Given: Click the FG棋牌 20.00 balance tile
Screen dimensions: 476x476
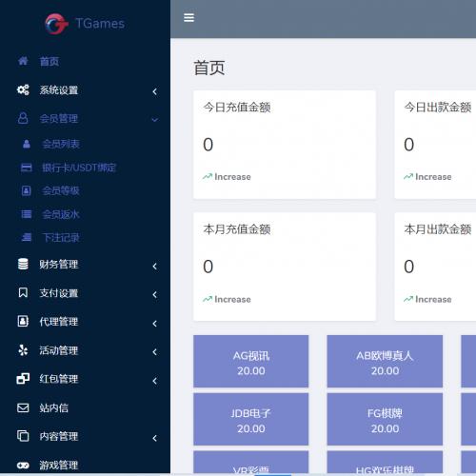Looking at the screenshot, I should point(385,419).
